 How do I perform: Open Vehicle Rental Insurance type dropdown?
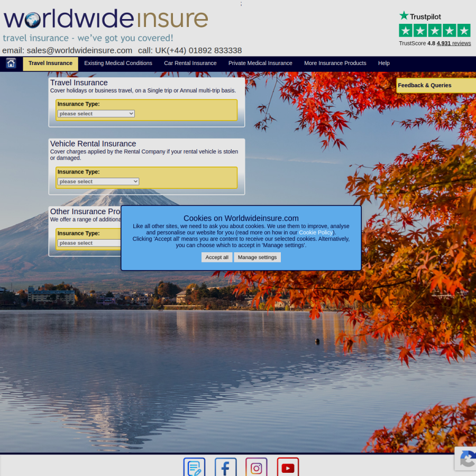click(x=98, y=181)
